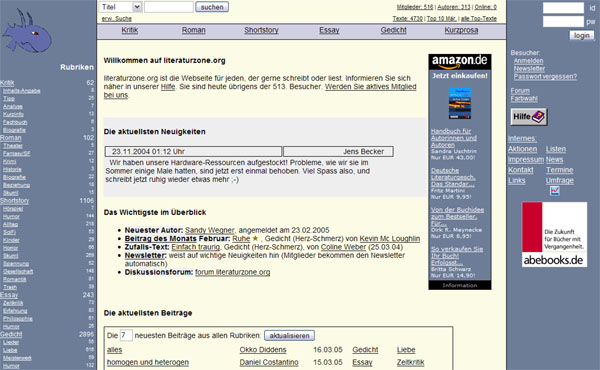Click Passwort vergessen? link
600x370 pixels.
coord(545,77)
